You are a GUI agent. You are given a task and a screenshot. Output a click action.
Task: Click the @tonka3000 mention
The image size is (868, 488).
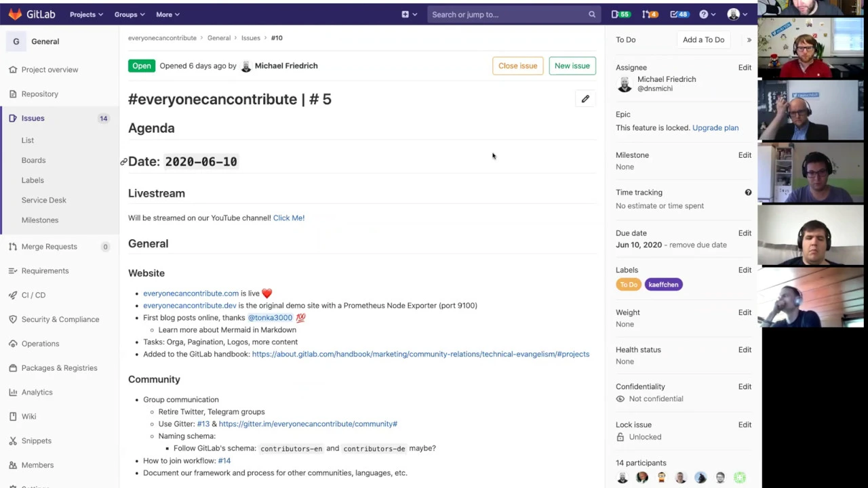click(x=270, y=318)
